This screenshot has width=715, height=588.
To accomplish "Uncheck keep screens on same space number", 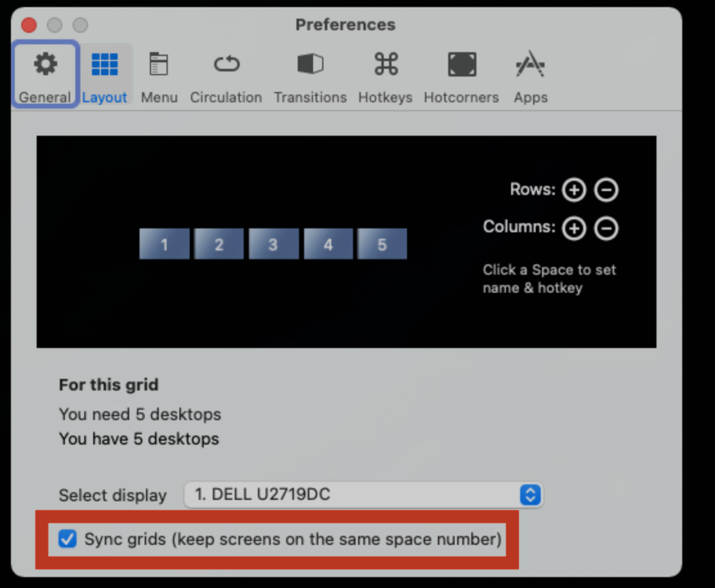I will tap(68, 539).
